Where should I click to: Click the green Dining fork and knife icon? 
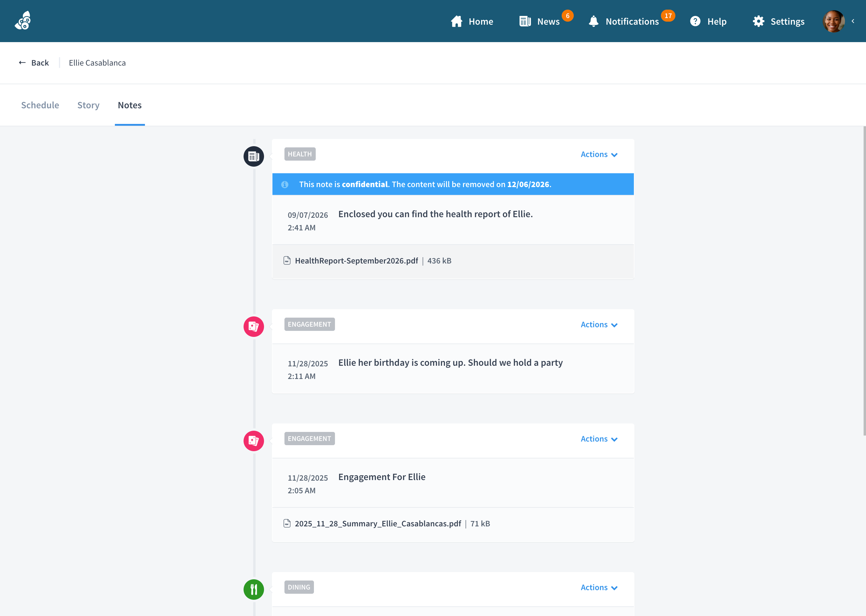(x=254, y=590)
